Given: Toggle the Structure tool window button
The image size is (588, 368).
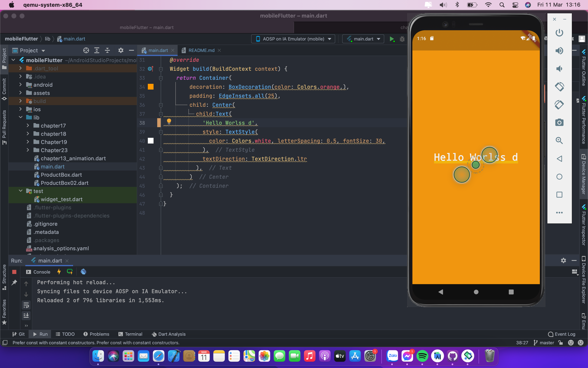Looking at the screenshot, I should click(x=4, y=277).
